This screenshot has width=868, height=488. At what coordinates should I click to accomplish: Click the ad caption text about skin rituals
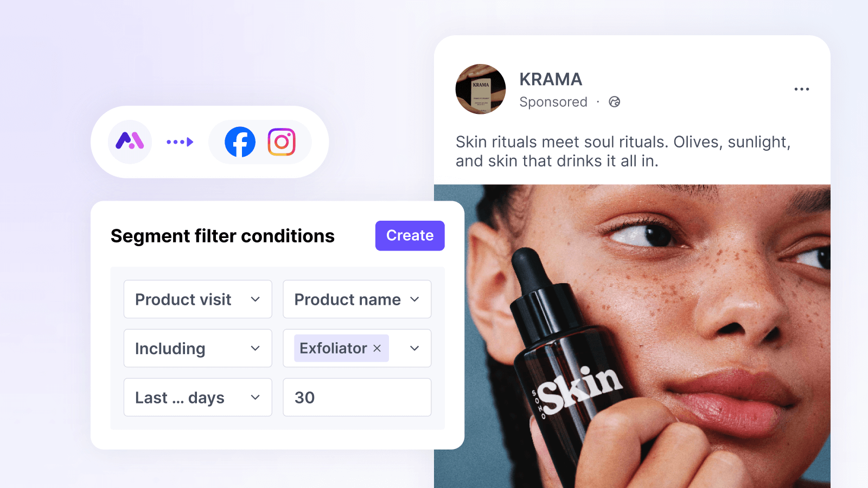tap(623, 151)
